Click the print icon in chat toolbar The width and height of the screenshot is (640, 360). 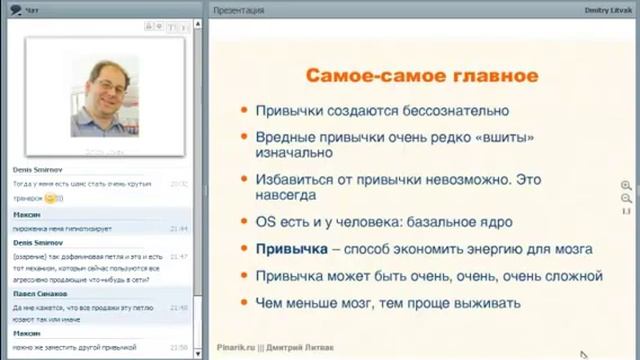[149, 27]
